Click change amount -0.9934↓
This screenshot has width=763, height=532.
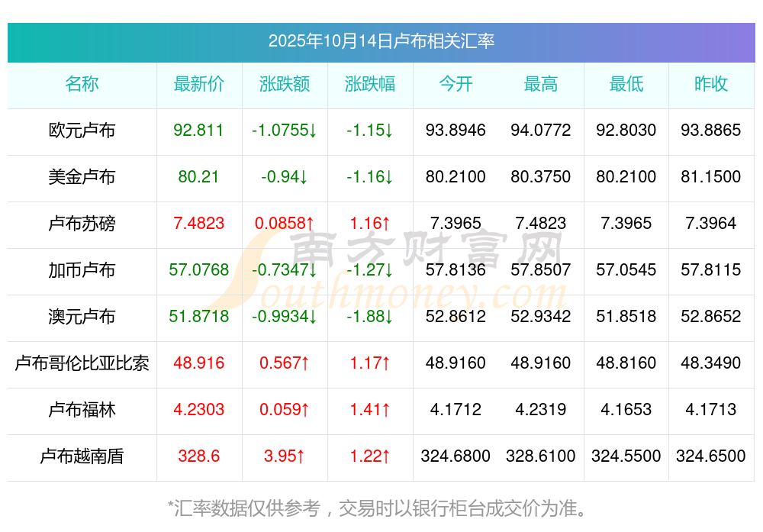tap(284, 317)
